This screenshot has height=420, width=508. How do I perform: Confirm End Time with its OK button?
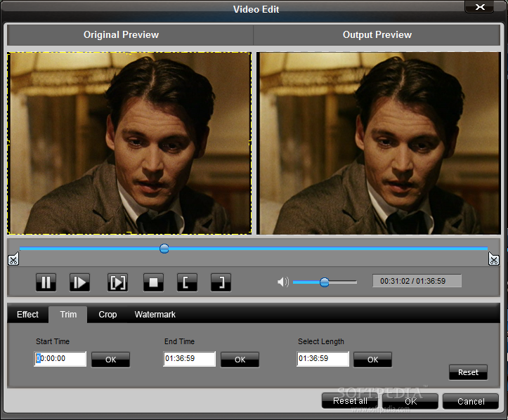pyautogui.click(x=240, y=360)
